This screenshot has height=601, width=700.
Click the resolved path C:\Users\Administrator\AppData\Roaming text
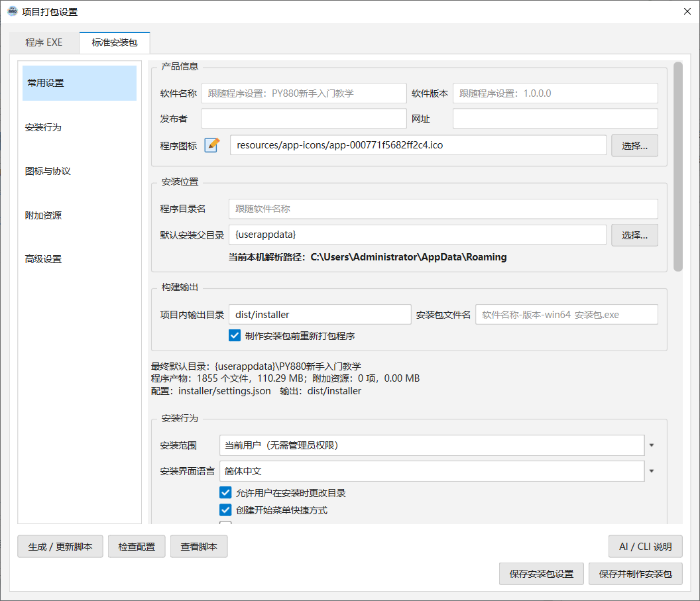(x=408, y=257)
